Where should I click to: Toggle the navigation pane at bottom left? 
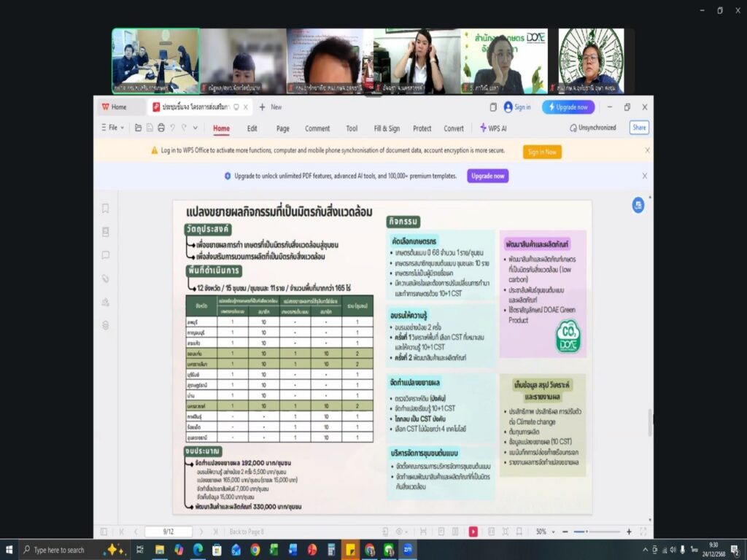pos(104,532)
